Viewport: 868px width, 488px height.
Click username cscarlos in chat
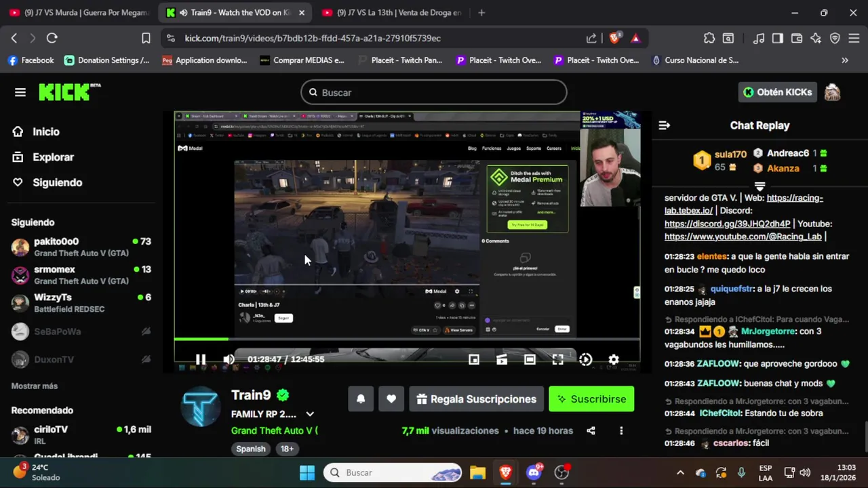pos(731,443)
